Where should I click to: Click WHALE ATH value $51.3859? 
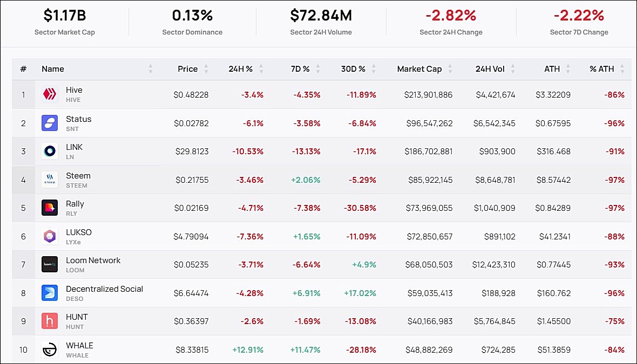(x=554, y=349)
